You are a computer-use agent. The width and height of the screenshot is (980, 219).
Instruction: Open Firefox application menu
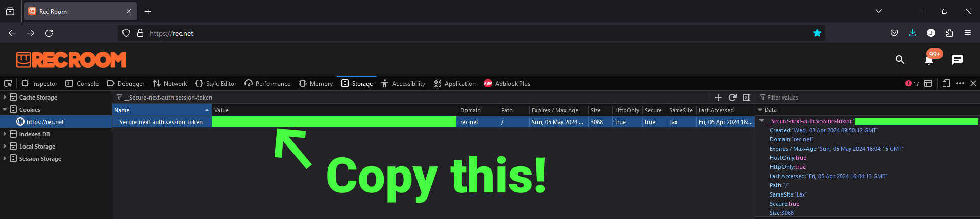point(968,33)
